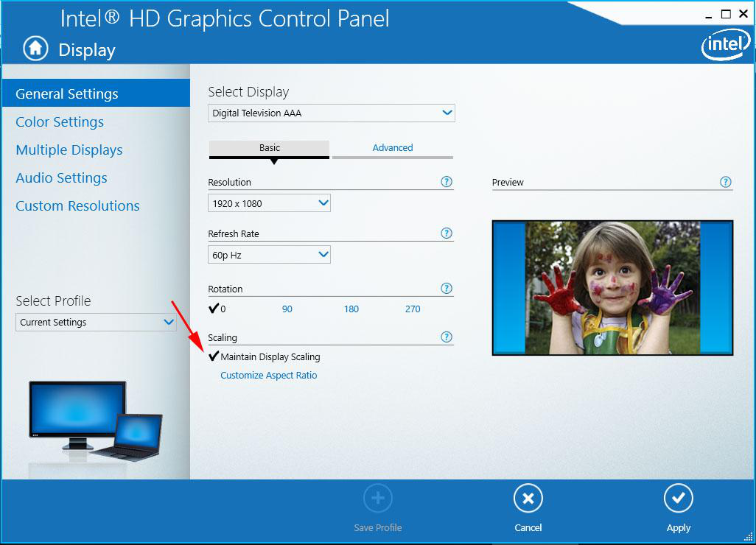Expand the Refresh Rate 60p Hz dropdown
Screen dimensions: 756x545
[269, 255]
